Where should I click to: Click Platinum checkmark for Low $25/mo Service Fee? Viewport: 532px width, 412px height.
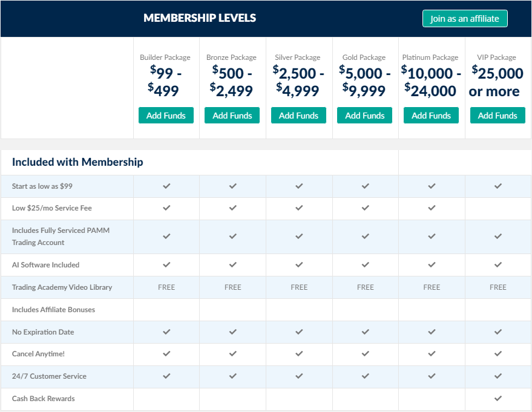point(432,208)
